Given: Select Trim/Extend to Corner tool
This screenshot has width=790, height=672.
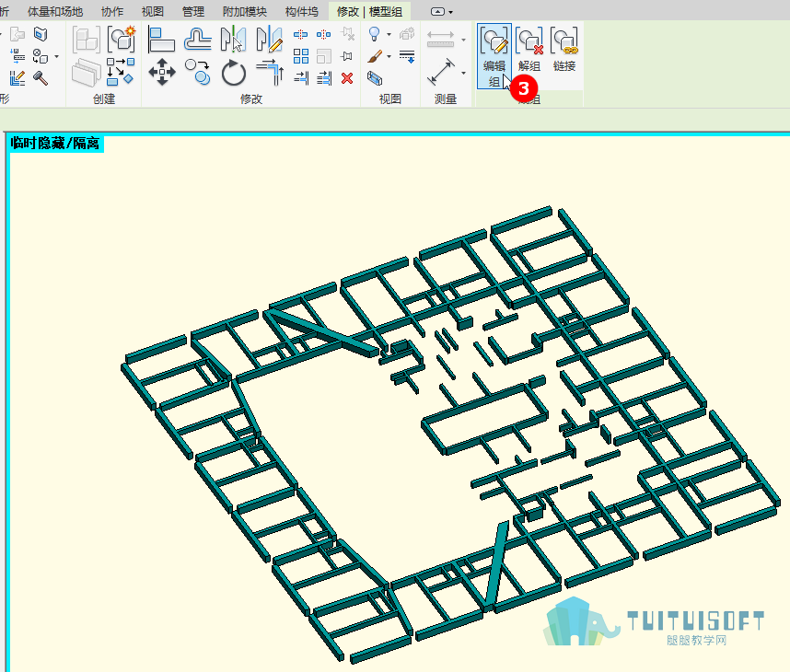Looking at the screenshot, I should coord(270,72).
